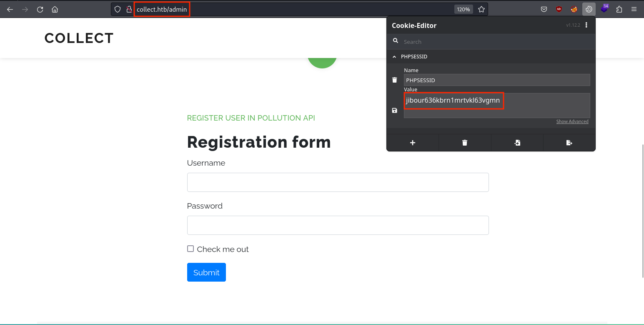Image resolution: width=644 pixels, height=325 pixels.
Task: Click Register User in Pollution API text
Action: click(251, 118)
